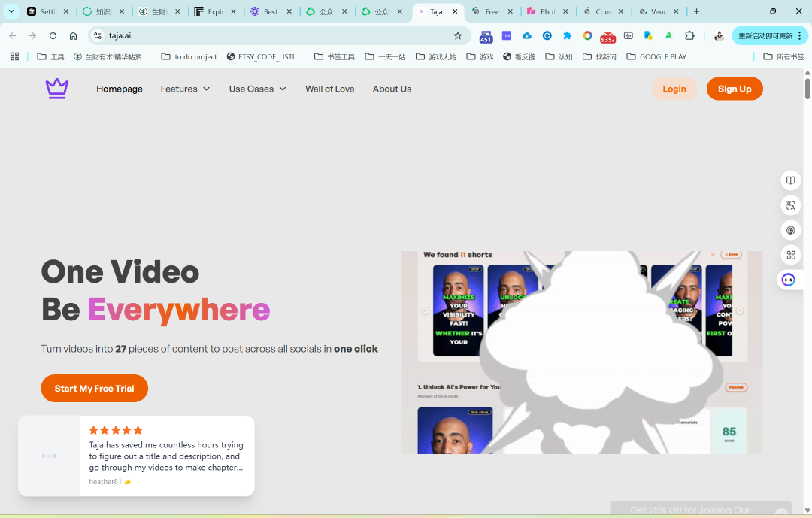812x518 pixels.
Task: Go to browser home page icon
Action: [x=73, y=36]
